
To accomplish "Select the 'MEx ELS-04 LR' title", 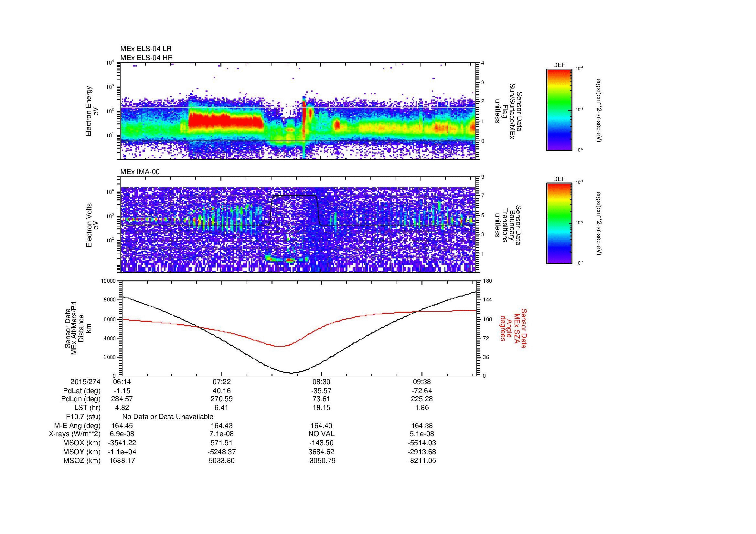I will [x=146, y=49].
